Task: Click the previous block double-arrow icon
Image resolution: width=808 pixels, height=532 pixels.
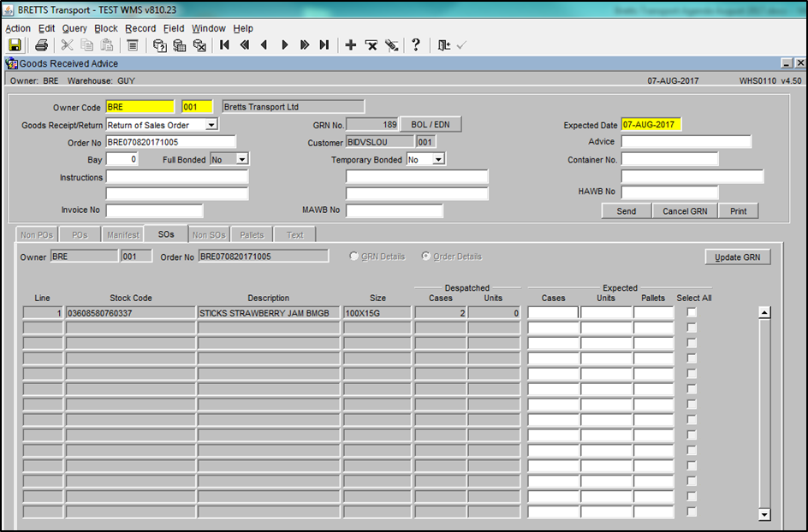Action: point(244,45)
